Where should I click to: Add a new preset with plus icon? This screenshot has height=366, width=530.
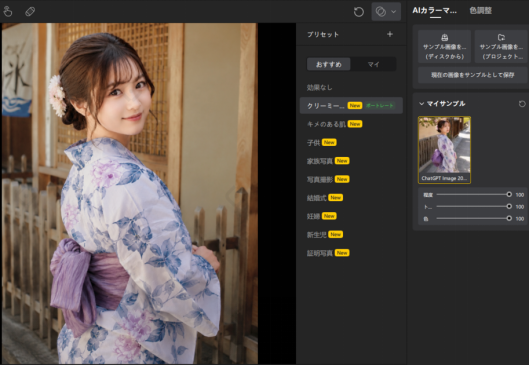point(390,34)
